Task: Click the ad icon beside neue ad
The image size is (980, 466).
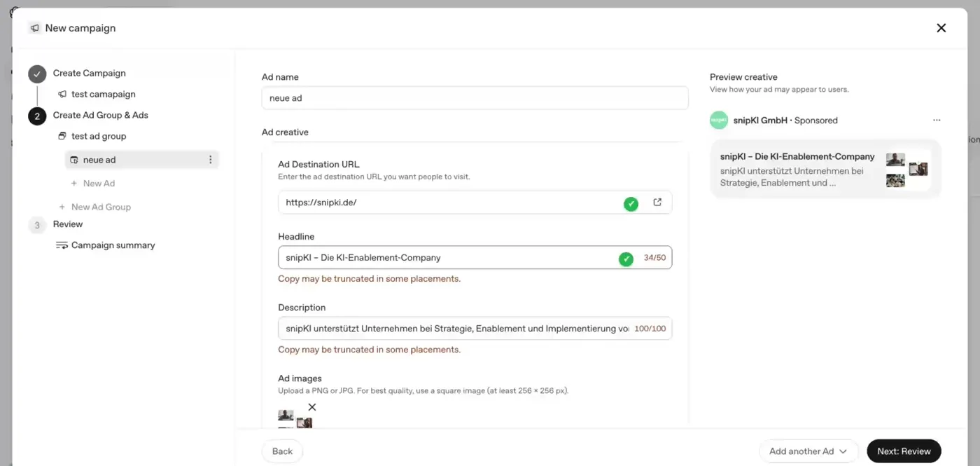Action: [74, 160]
